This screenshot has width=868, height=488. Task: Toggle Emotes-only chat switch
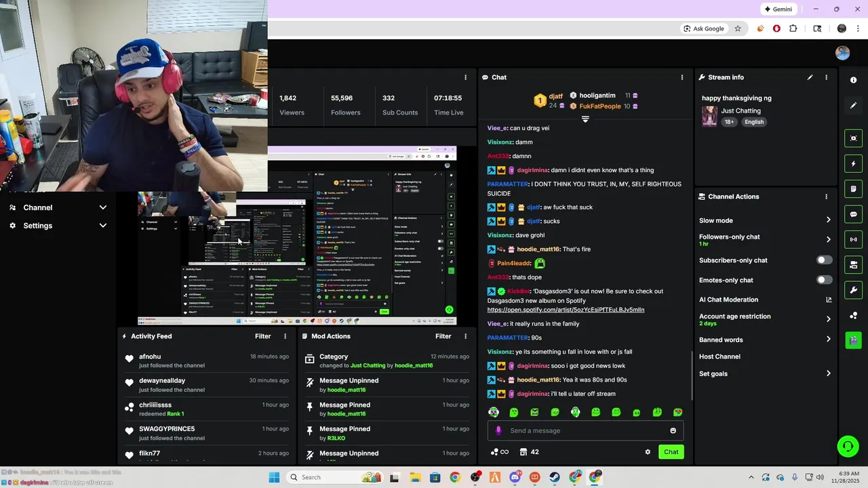click(x=824, y=280)
